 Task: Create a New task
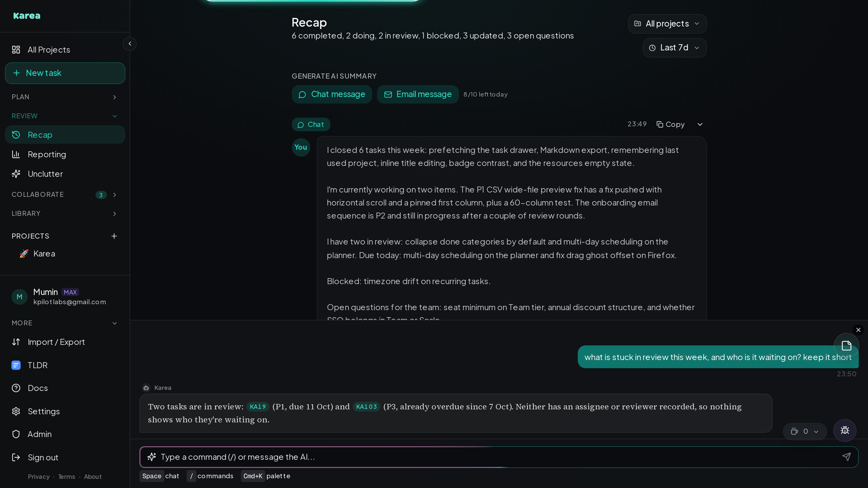(x=65, y=73)
